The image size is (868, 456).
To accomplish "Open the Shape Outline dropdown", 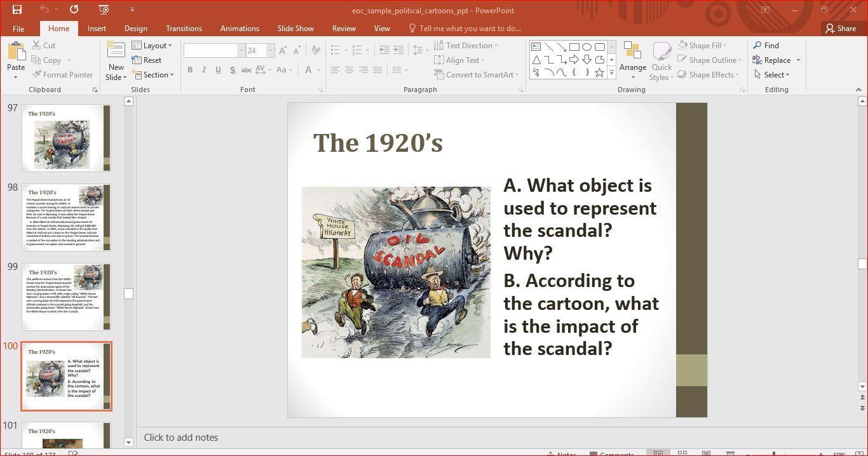I will click(710, 60).
